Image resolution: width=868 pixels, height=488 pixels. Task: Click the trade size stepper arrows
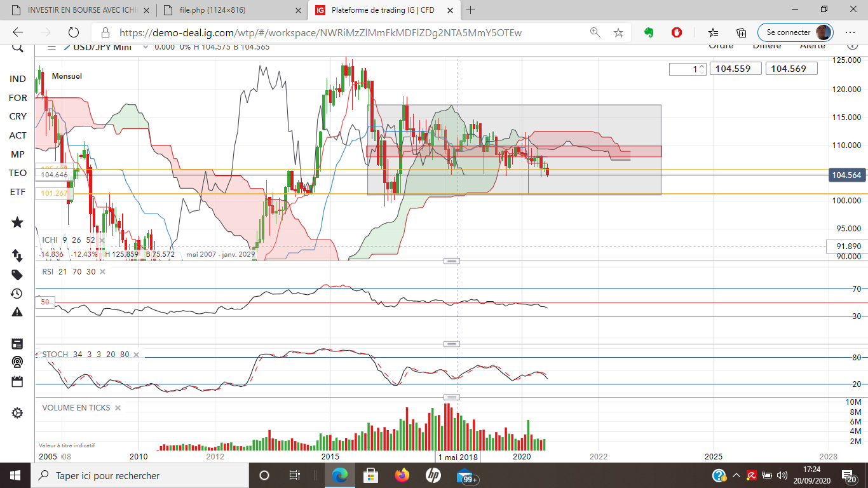click(702, 69)
